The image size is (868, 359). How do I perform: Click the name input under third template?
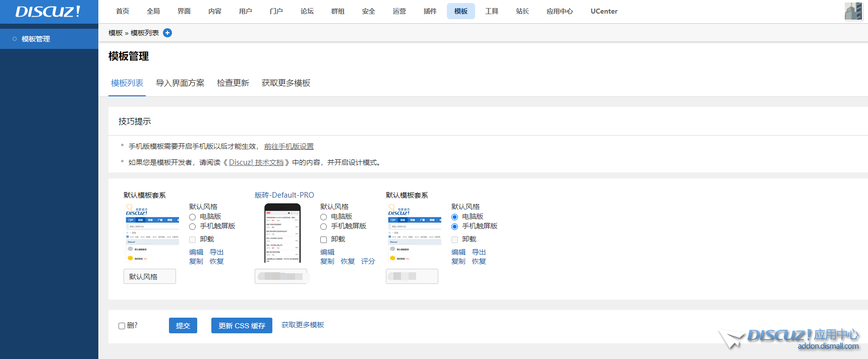click(x=412, y=276)
